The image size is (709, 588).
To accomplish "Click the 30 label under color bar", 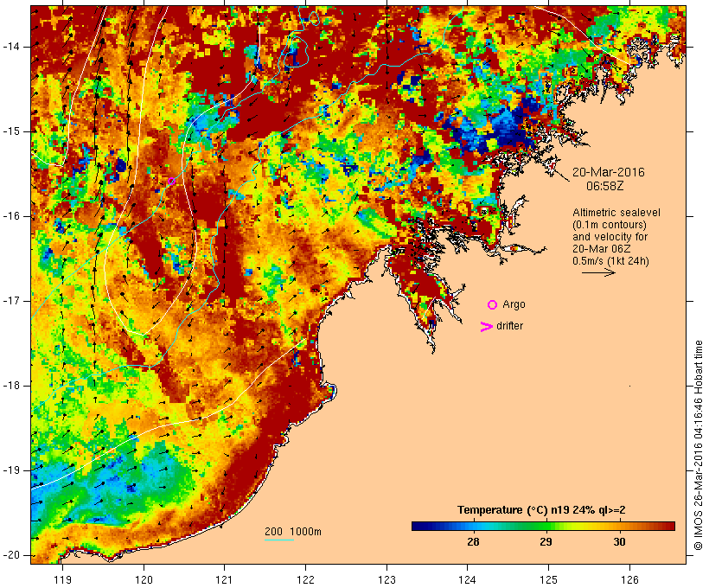I will tap(619, 542).
